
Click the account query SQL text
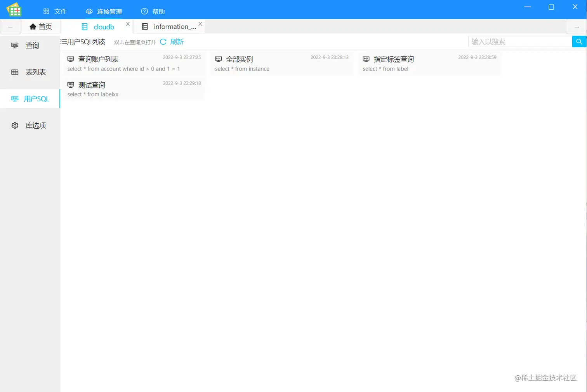(123, 69)
